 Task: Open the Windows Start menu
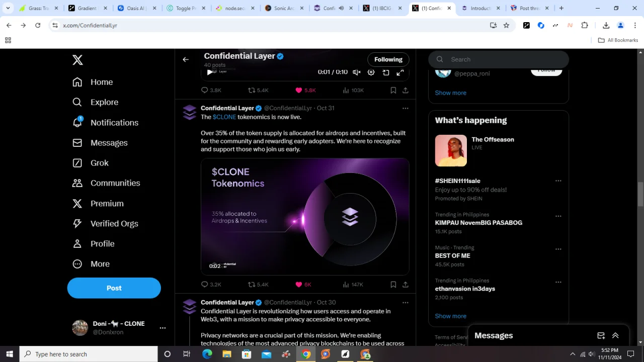click(10, 354)
